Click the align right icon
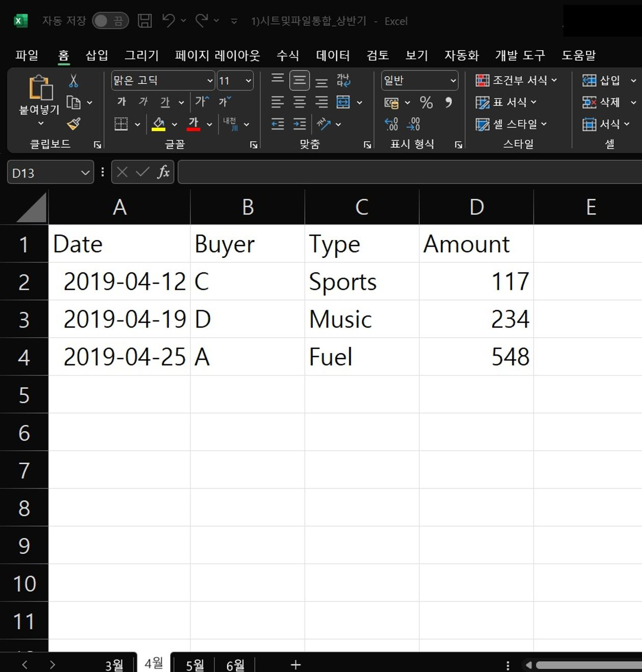 (322, 102)
